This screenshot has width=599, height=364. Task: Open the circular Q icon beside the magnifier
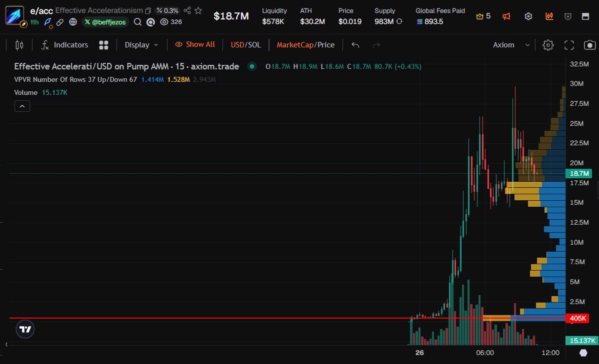click(151, 22)
